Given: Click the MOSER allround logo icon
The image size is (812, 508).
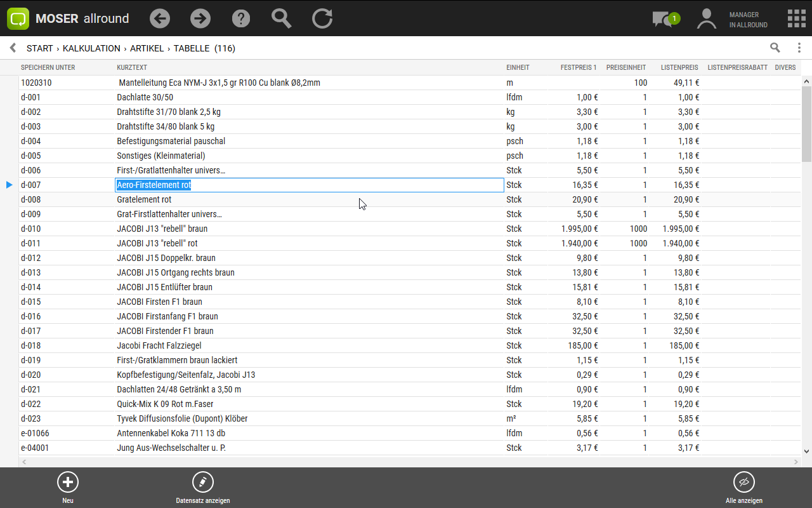Looking at the screenshot, I should [x=18, y=18].
